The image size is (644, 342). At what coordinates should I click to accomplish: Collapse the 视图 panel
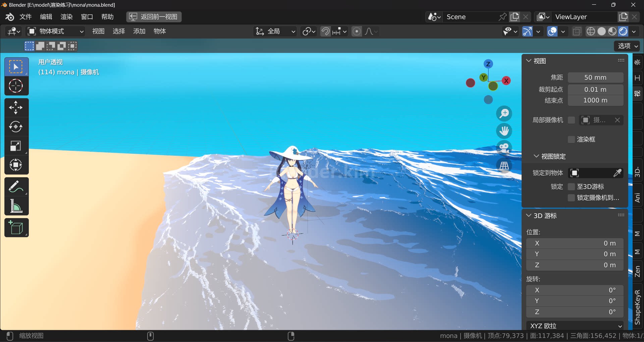click(x=529, y=61)
